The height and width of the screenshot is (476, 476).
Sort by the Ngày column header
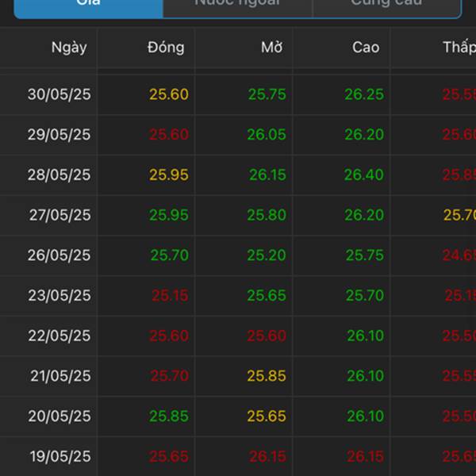[x=69, y=48]
